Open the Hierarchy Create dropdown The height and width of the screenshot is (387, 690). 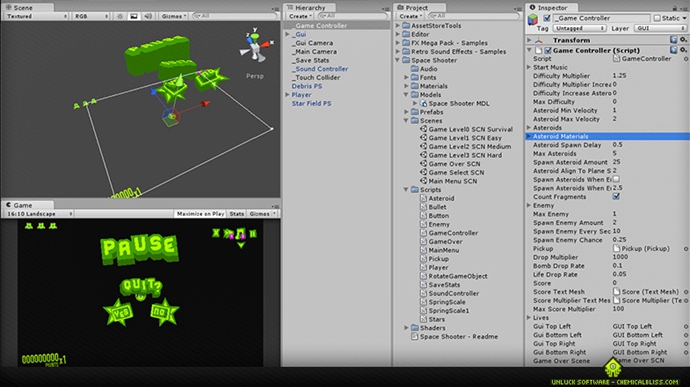coord(300,16)
